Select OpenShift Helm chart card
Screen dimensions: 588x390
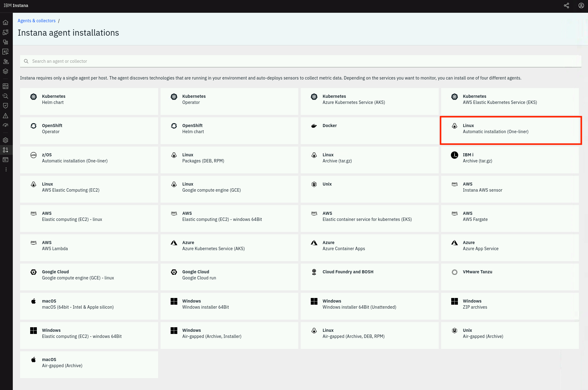coord(229,131)
